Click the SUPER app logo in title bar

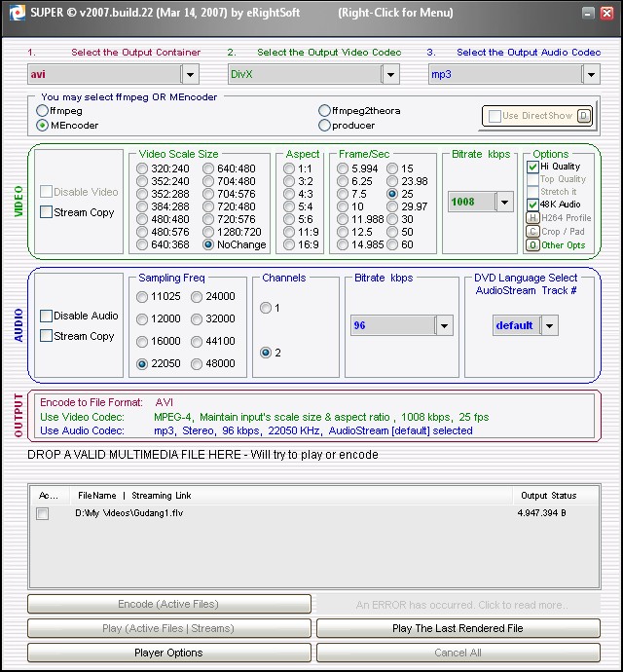pos(18,13)
